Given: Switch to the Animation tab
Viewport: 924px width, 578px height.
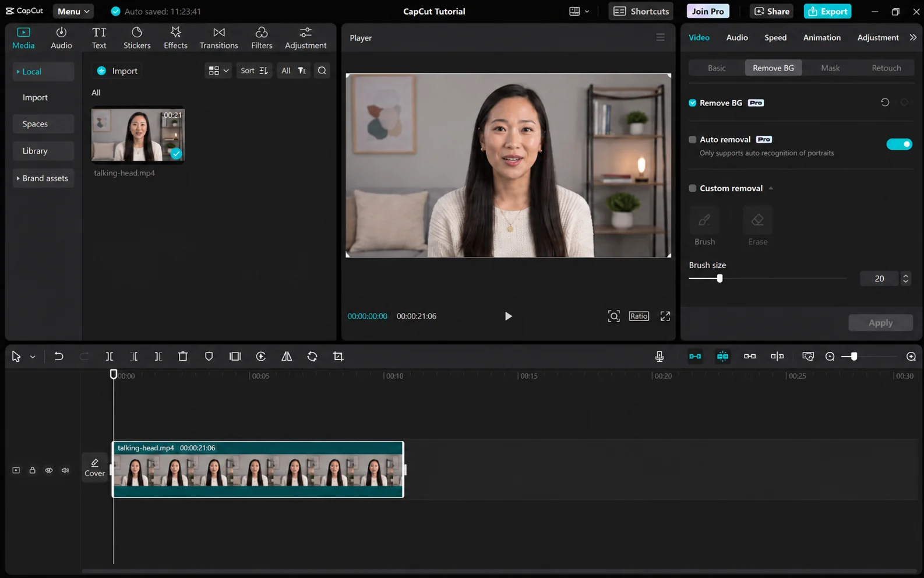Looking at the screenshot, I should point(821,37).
